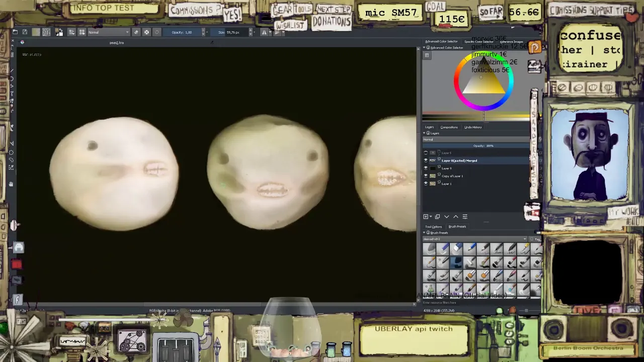Screen dimensions: 644x362
Task: Select the blue pencil brush preset
Action: point(469,249)
